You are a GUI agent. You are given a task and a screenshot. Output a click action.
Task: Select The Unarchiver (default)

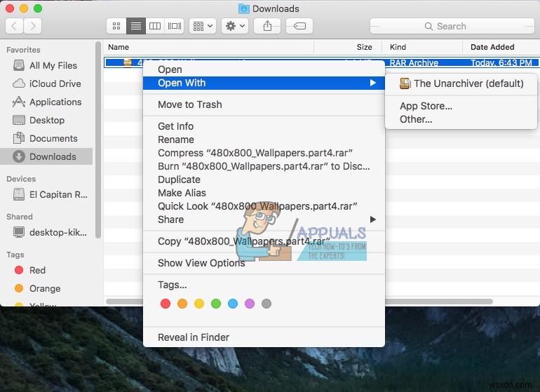(461, 83)
